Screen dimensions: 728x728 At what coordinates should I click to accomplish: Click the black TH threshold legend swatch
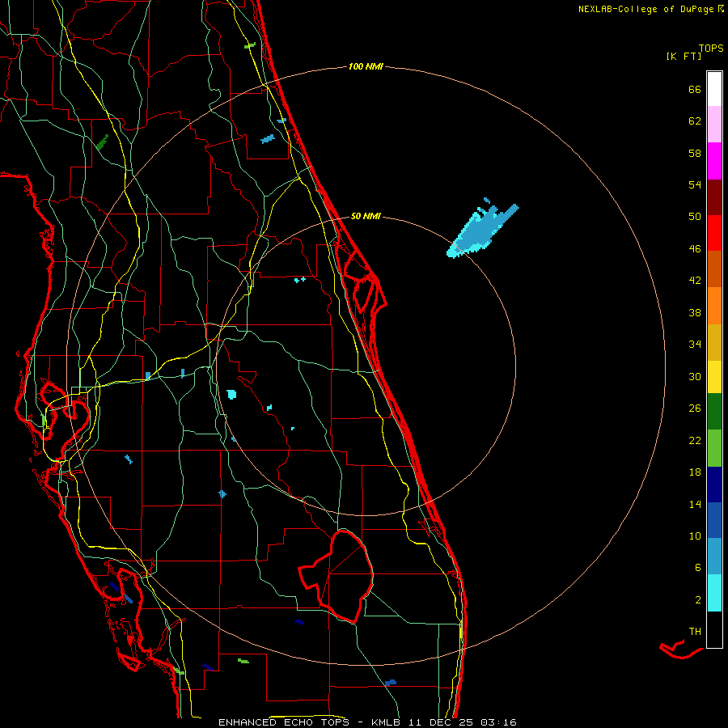[714, 629]
